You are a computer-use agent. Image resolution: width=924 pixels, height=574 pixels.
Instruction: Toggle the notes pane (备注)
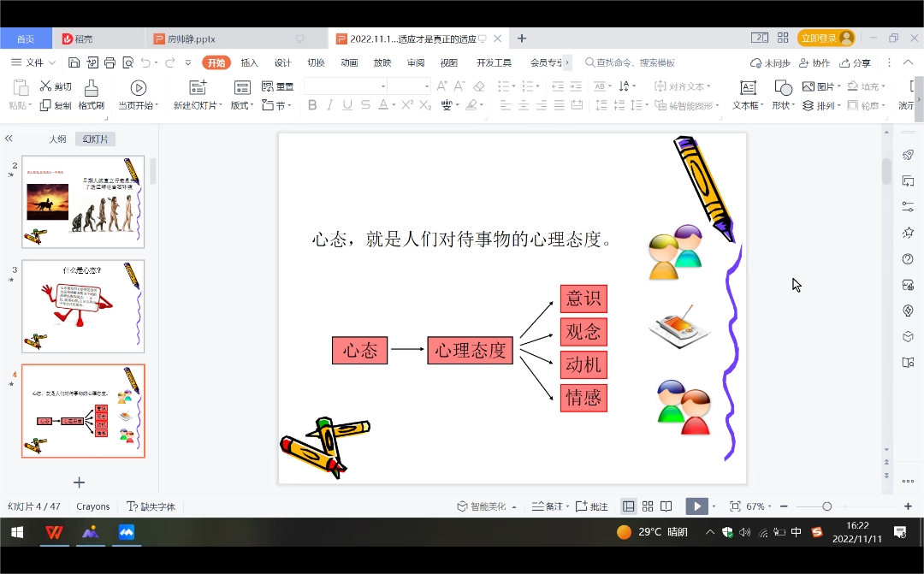click(x=548, y=506)
